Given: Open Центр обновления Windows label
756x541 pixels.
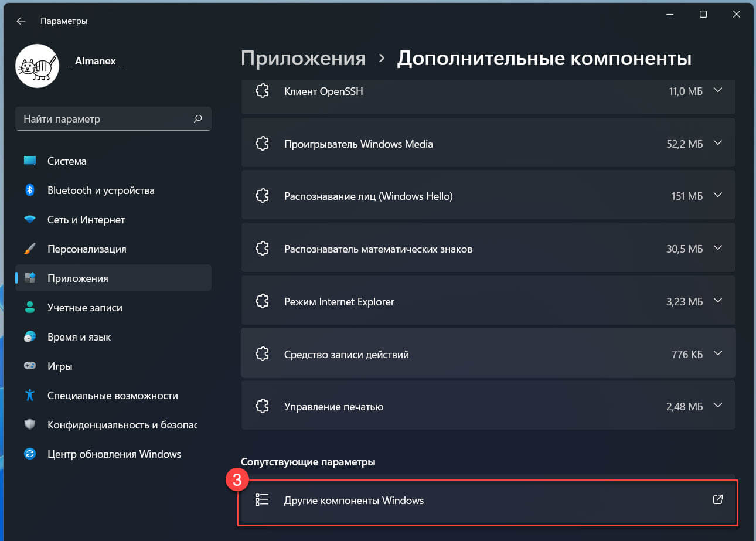Looking at the screenshot, I should pyautogui.click(x=114, y=454).
